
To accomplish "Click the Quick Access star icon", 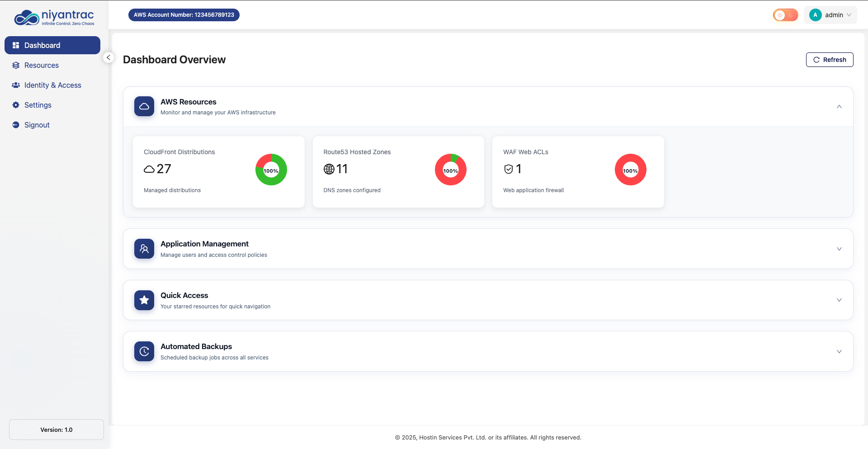I will point(144,300).
